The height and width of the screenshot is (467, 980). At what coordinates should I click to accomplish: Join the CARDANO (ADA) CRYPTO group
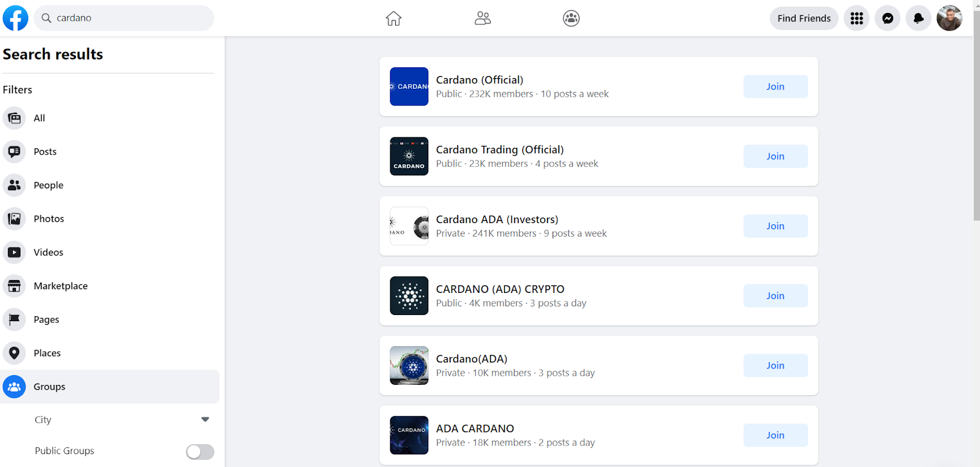point(775,296)
